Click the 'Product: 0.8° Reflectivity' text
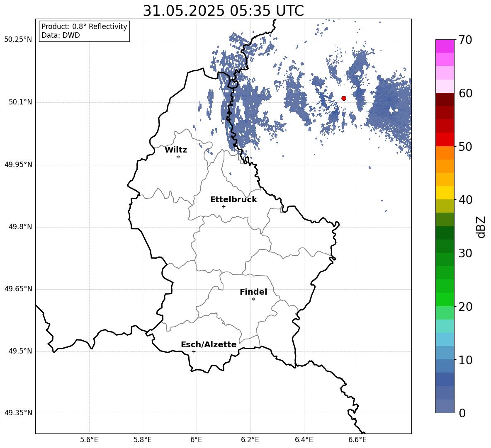 [84, 26]
